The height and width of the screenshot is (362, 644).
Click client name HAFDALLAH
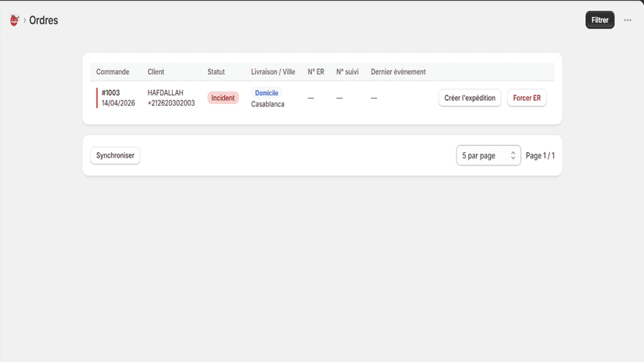click(166, 92)
